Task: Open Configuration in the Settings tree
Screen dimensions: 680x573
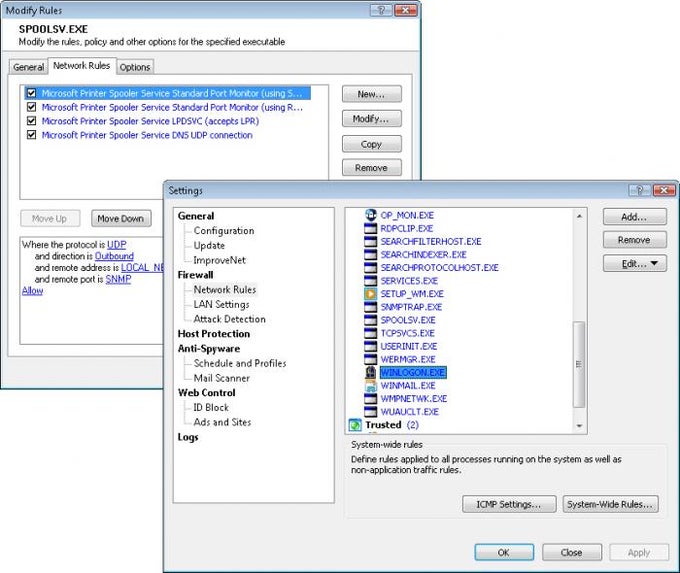Action: (224, 231)
